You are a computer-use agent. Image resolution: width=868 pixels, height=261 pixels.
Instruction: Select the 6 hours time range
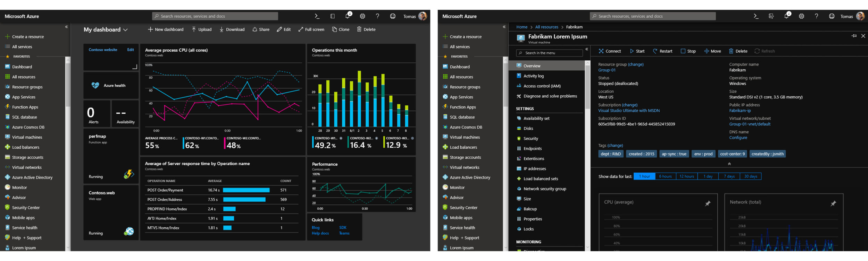tap(665, 176)
